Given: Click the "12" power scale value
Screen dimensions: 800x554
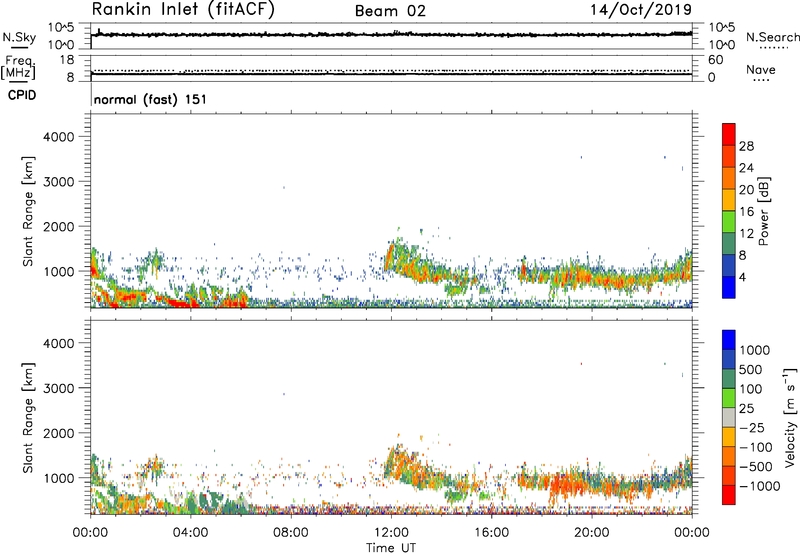Looking at the screenshot, I should 746,234.
